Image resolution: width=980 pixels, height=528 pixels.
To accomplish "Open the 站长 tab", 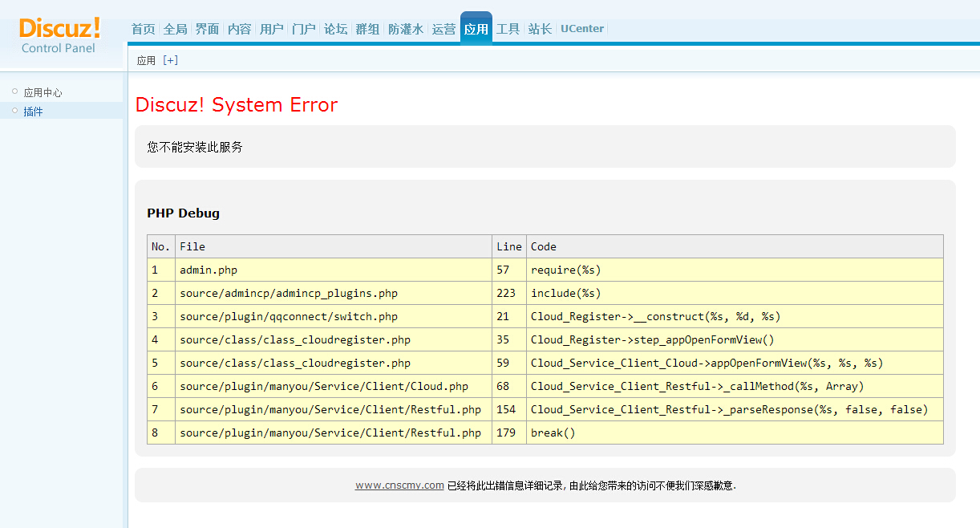I will click(541, 29).
